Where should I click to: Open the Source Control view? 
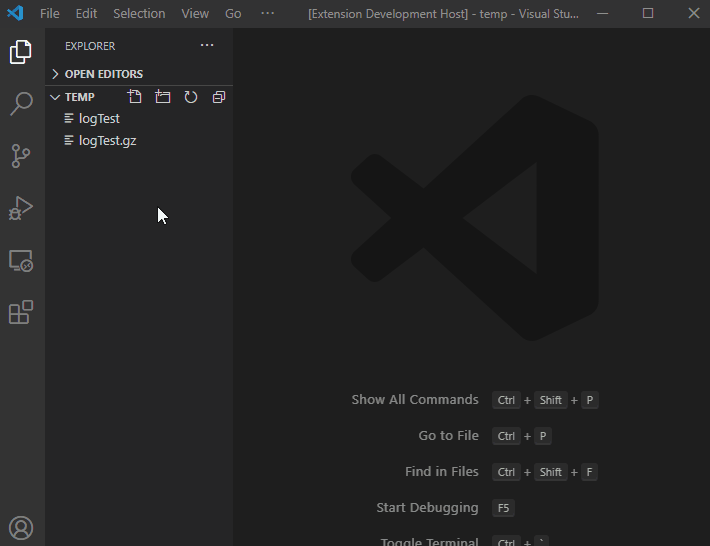[x=21, y=156]
